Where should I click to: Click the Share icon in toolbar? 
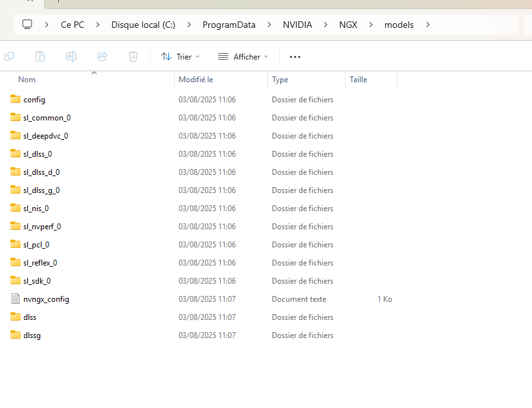coord(102,56)
